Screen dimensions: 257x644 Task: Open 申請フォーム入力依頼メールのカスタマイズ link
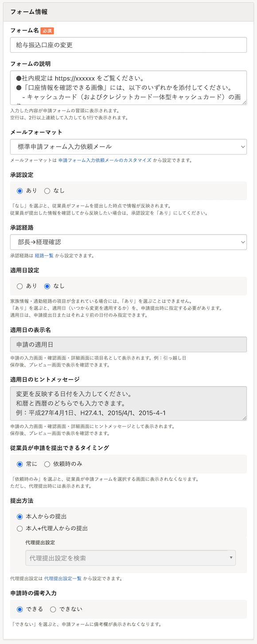pos(105,160)
